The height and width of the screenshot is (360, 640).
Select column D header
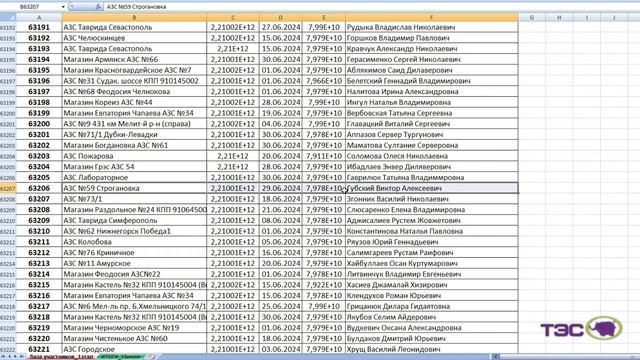pos(280,17)
